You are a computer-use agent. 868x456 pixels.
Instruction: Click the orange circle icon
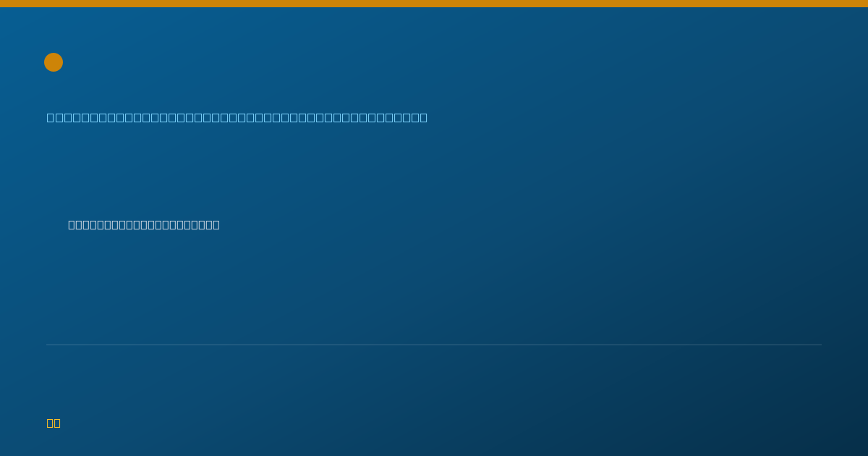point(54,62)
